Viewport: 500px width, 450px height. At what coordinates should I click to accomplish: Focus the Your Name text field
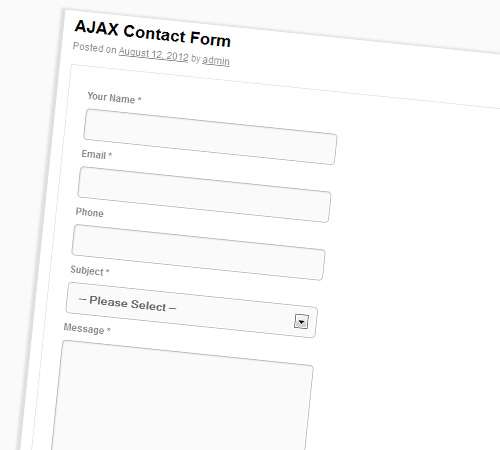(210, 137)
